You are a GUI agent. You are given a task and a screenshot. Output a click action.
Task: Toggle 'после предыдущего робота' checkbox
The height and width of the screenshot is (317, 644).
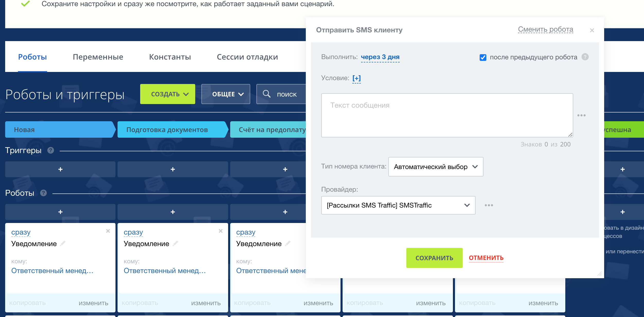[x=483, y=57]
